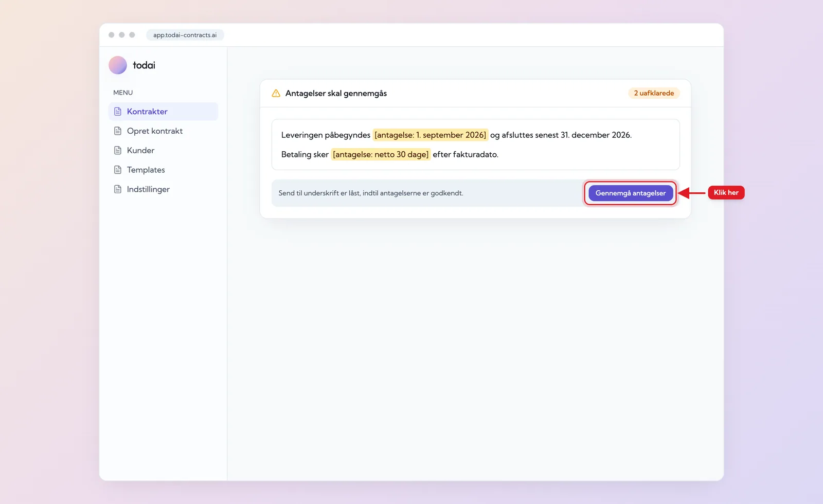Click the todai gradient logo circle
Viewport: 823px width, 504px height.
(x=118, y=65)
